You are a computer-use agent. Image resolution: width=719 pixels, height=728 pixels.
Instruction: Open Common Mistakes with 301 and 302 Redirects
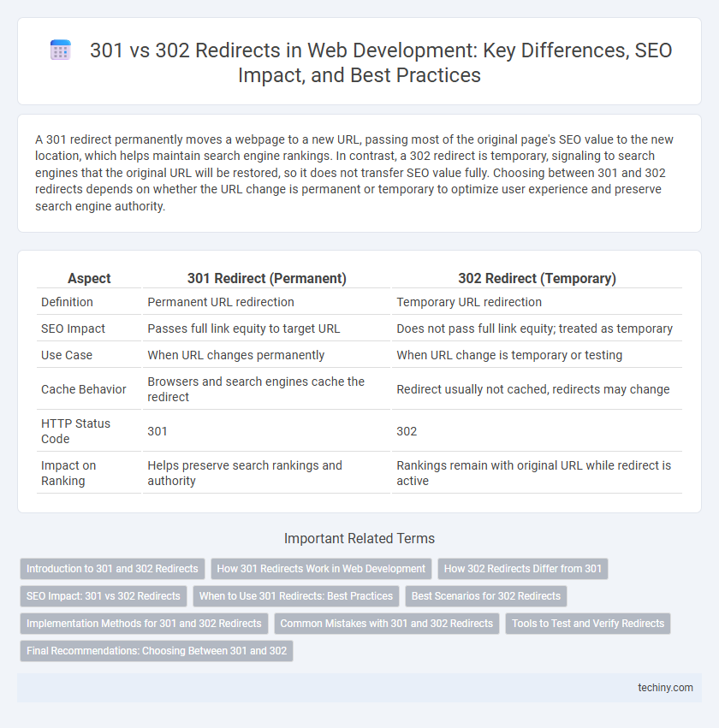(x=386, y=624)
